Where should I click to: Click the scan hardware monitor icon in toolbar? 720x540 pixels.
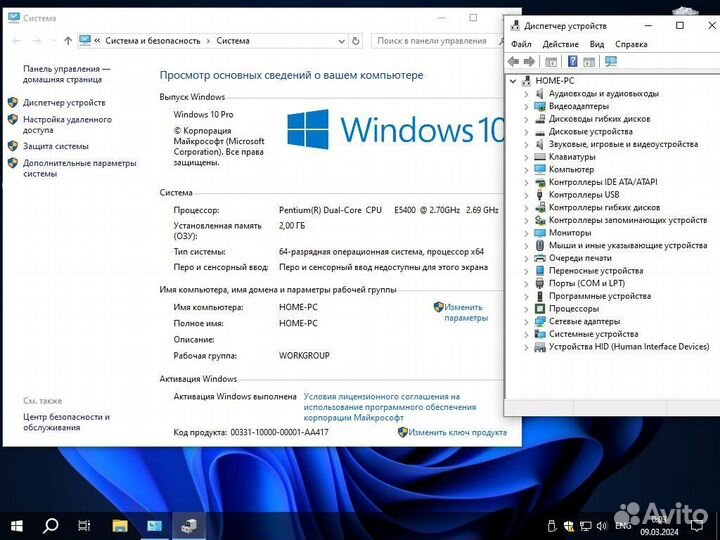tap(611, 61)
